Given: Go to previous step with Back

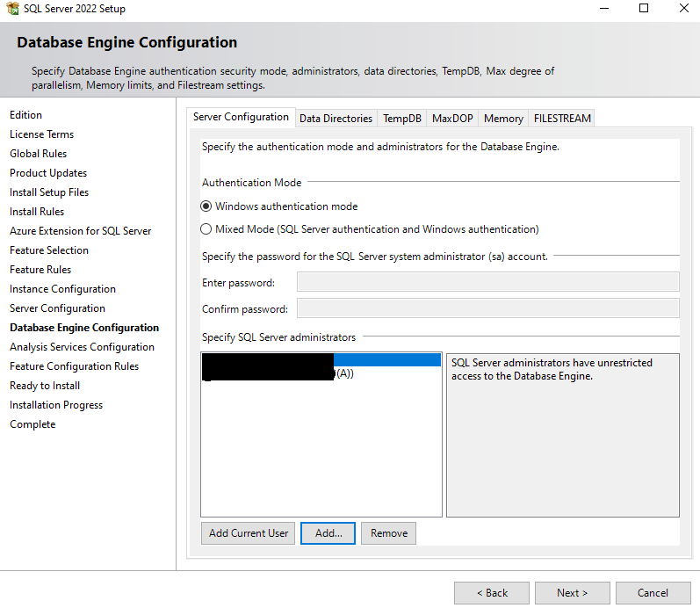Looking at the screenshot, I should point(492,593).
